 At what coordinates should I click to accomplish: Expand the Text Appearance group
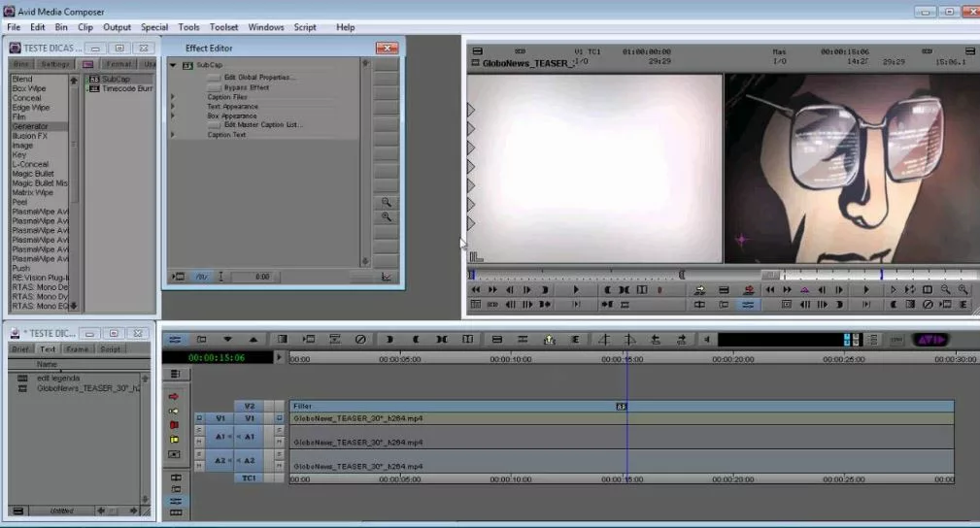pyautogui.click(x=173, y=106)
